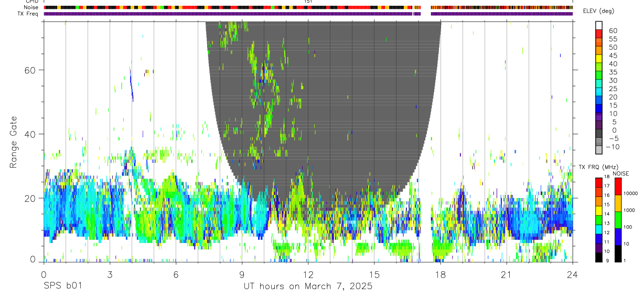Image resolution: width=644 pixels, height=297 pixels.
Task: Click the 9 tick label on the UT hours axis
Action: tap(242, 274)
